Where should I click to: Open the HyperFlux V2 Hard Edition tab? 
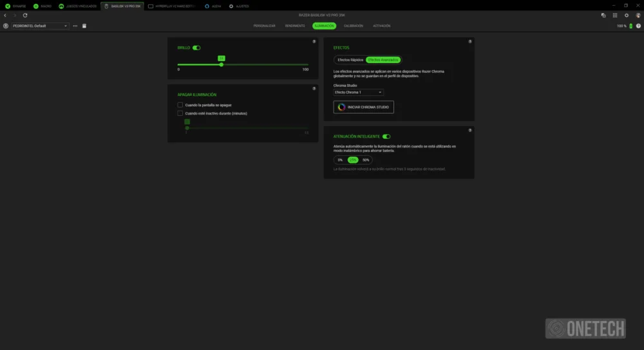[172, 6]
